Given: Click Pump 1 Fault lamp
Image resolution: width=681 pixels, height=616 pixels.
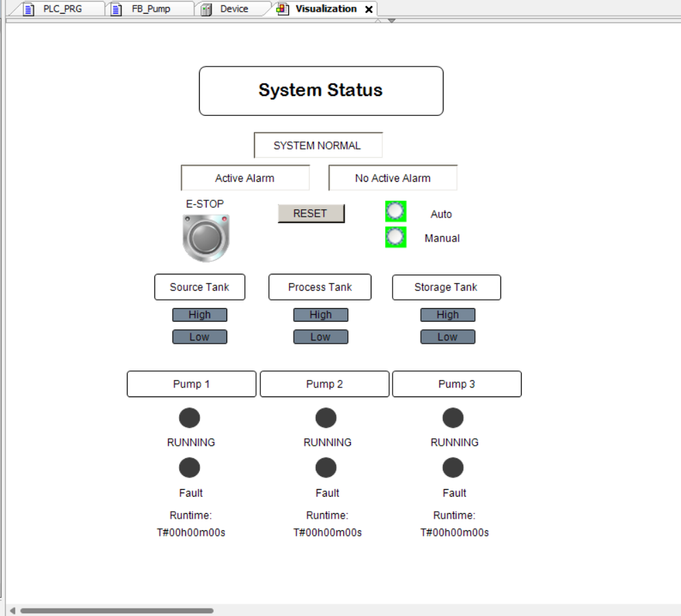Looking at the screenshot, I should tap(189, 468).
